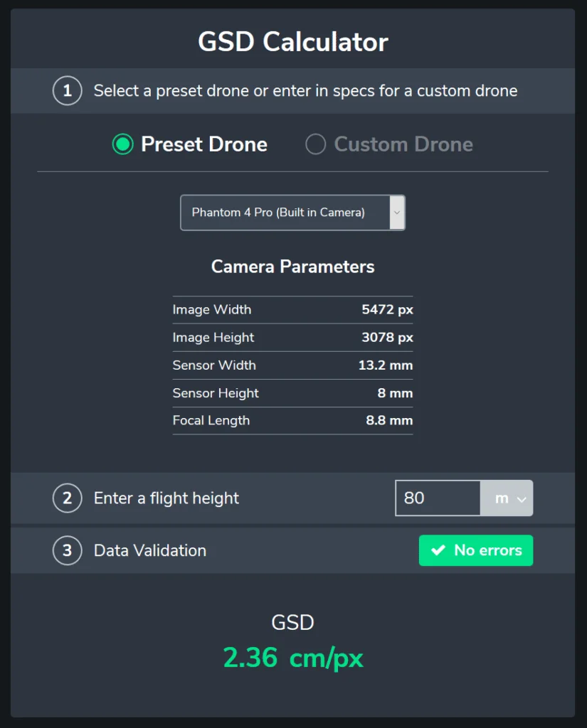
Task: Select the Preset Drone radio button
Action: [x=122, y=144]
